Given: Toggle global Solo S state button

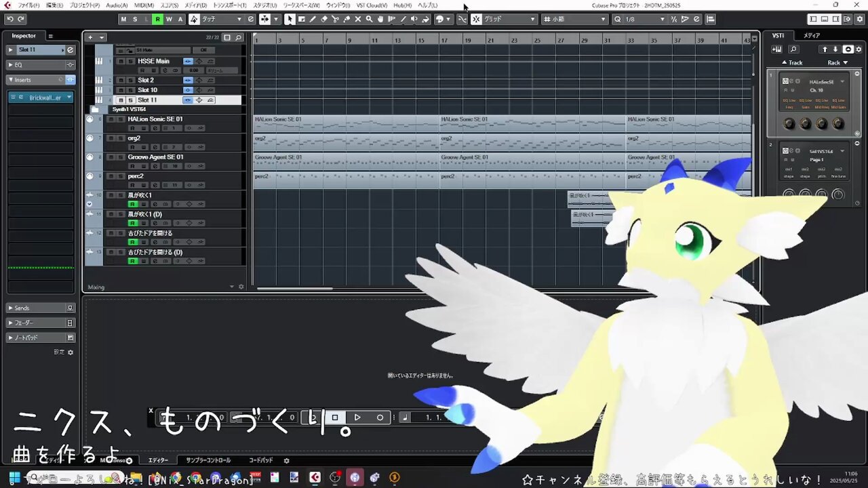Looking at the screenshot, I should tap(134, 19).
